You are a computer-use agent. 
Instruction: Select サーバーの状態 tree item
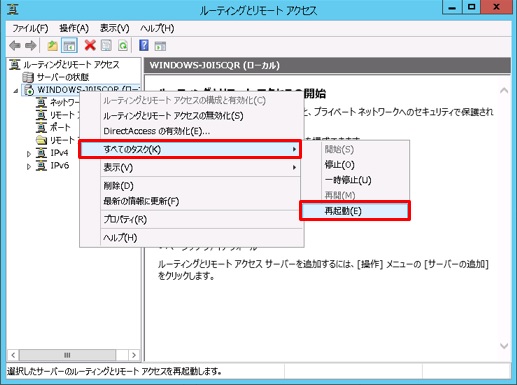63,77
